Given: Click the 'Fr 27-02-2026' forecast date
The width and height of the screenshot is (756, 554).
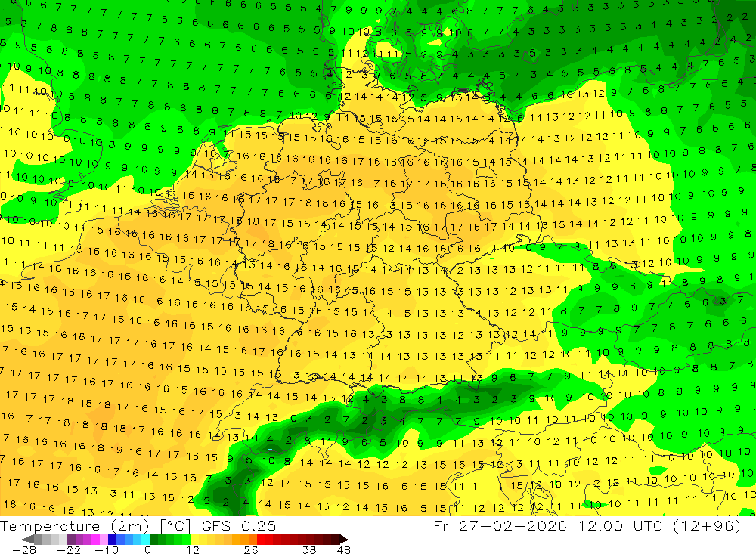Looking at the screenshot, I should [500, 525].
